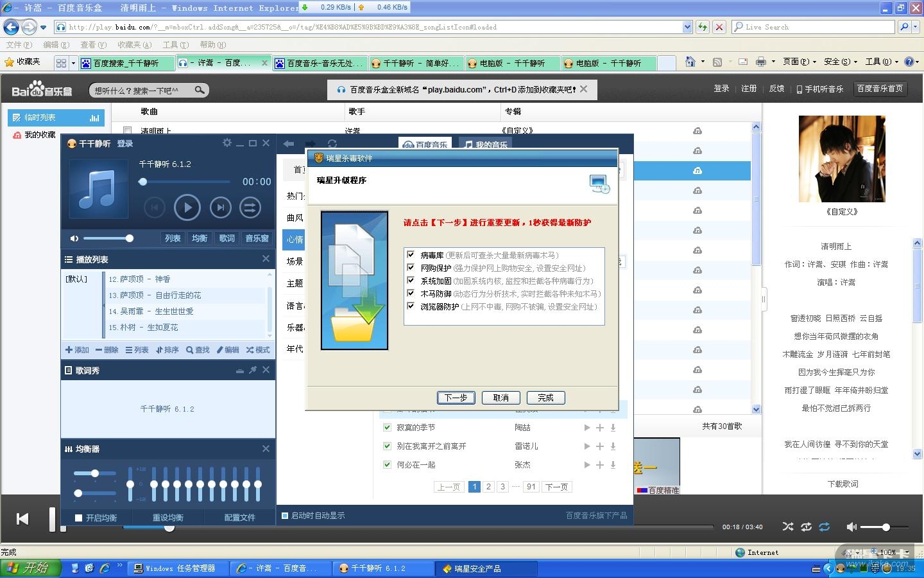
Task: Switch to 百度音乐-音乐无处 browser tab
Action: (x=320, y=63)
